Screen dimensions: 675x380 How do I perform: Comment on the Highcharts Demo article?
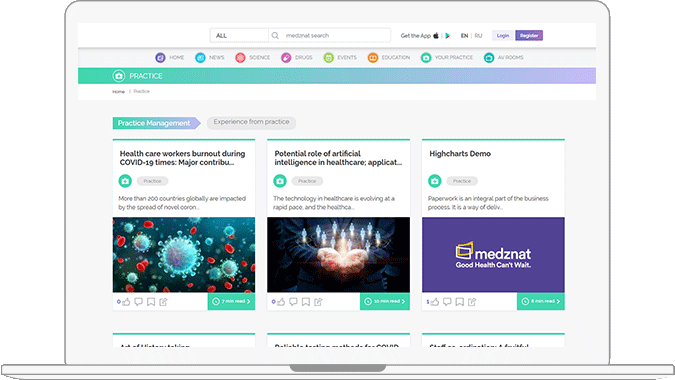click(447, 302)
